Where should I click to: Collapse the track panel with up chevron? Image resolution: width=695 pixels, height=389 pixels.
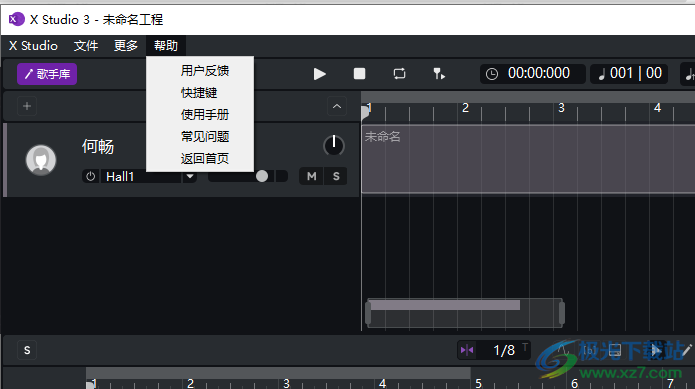click(337, 106)
